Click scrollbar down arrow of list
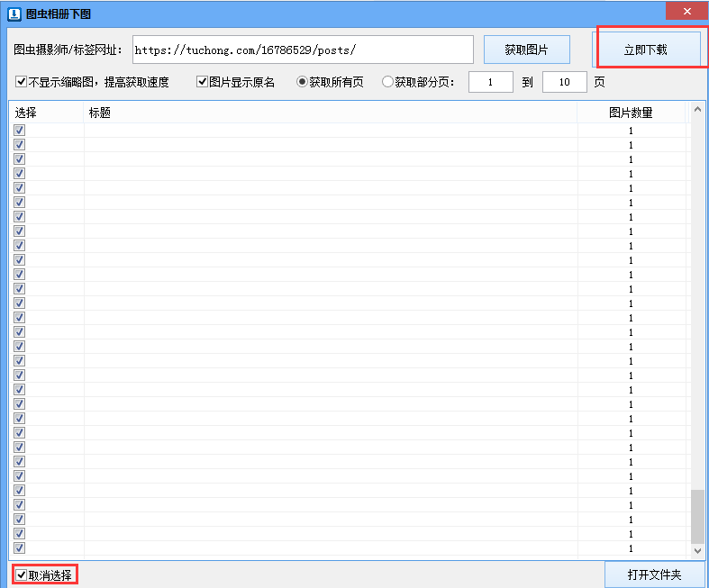 (697, 550)
